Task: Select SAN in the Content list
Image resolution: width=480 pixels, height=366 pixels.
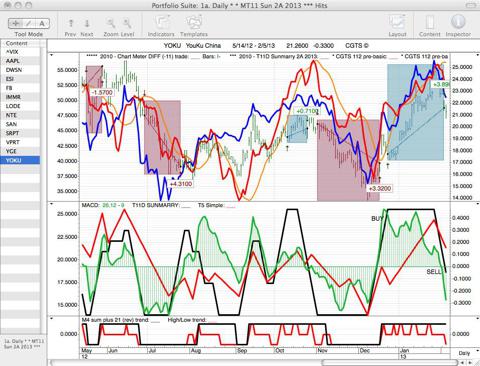Action: (21, 124)
